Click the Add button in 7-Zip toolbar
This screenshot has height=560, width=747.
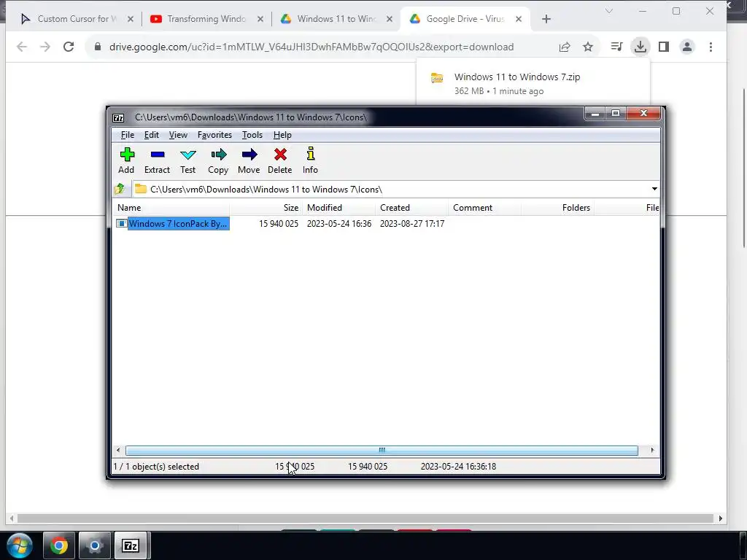click(127, 160)
